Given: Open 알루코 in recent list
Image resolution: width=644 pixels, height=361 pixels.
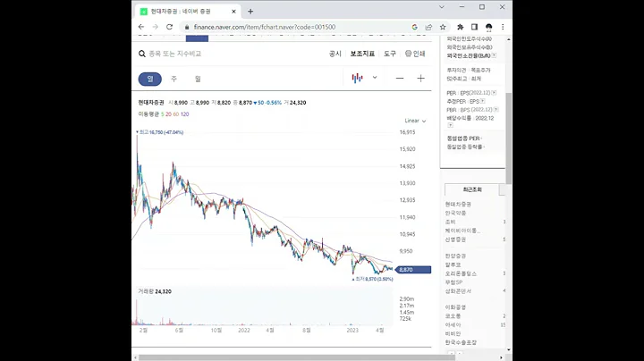Looking at the screenshot, I should tap(453, 265).
